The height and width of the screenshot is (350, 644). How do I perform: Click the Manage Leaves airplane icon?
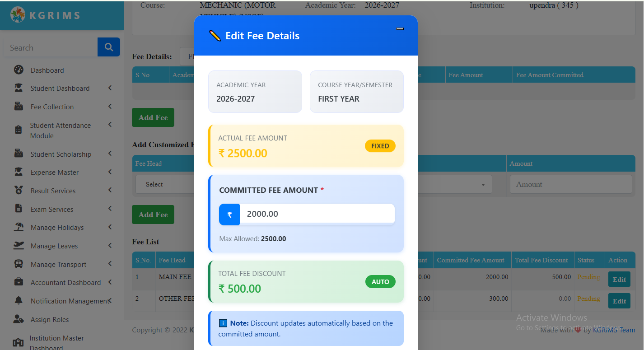19,246
